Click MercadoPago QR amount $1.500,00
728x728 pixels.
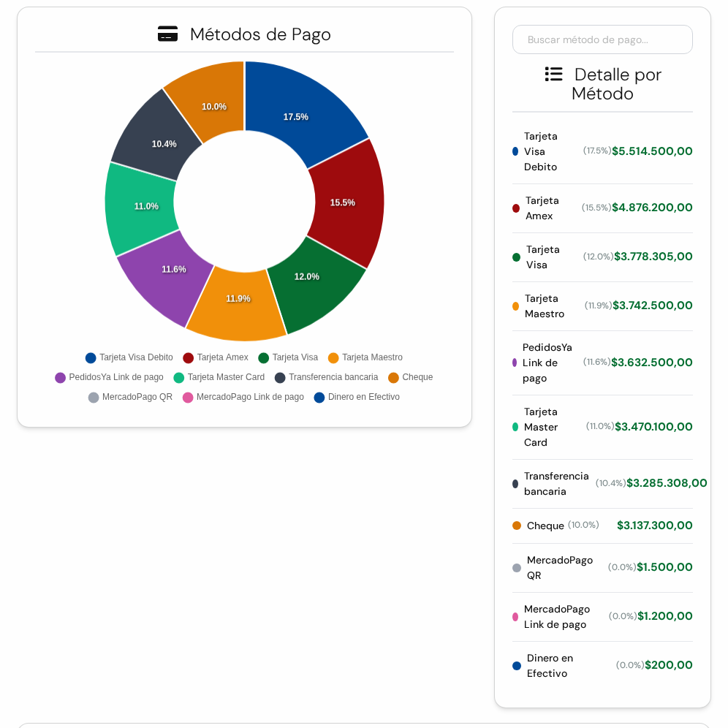coord(664,567)
